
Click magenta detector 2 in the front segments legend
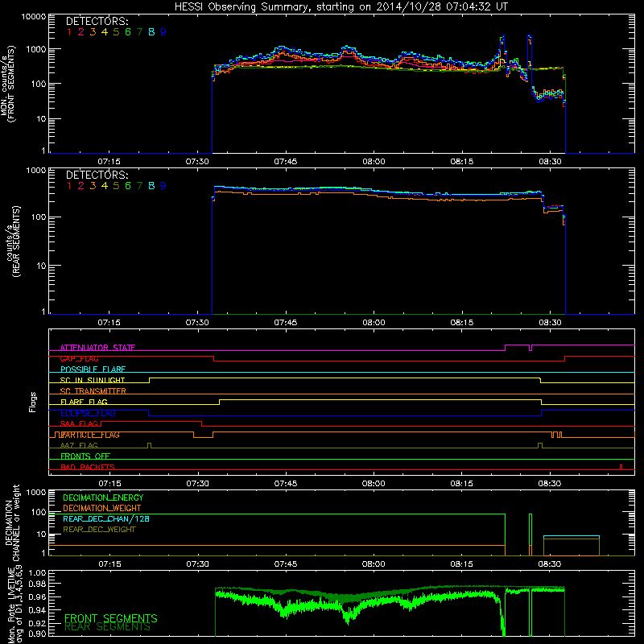(81, 32)
